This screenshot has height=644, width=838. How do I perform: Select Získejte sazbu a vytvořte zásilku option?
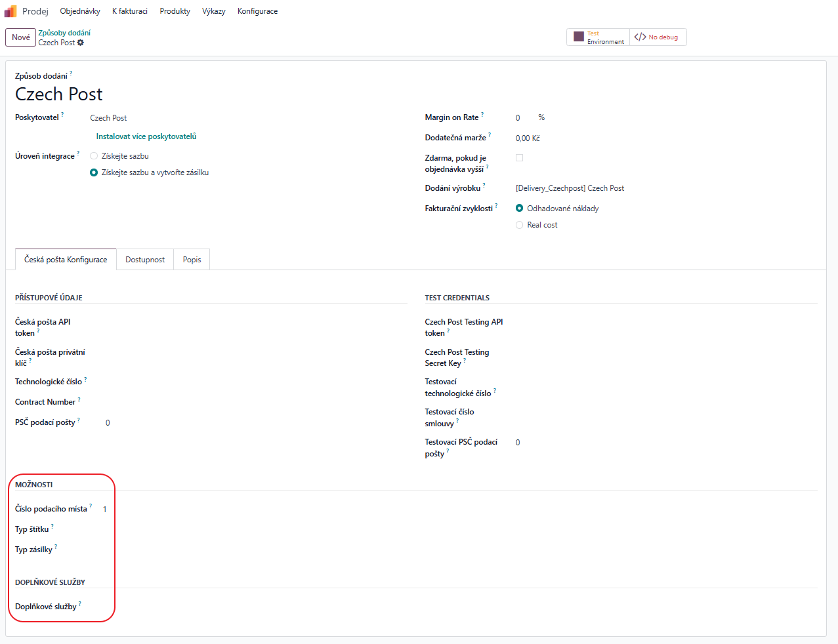pos(94,172)
